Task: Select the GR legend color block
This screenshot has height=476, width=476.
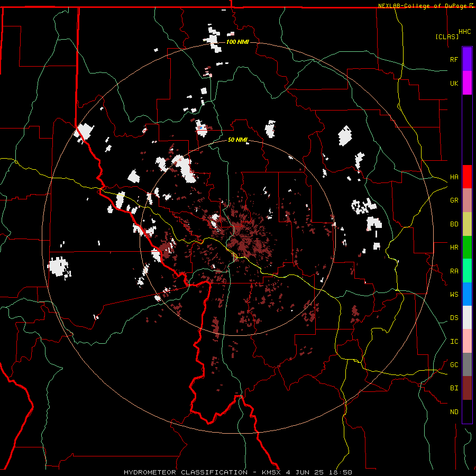Action: (467, 200)
